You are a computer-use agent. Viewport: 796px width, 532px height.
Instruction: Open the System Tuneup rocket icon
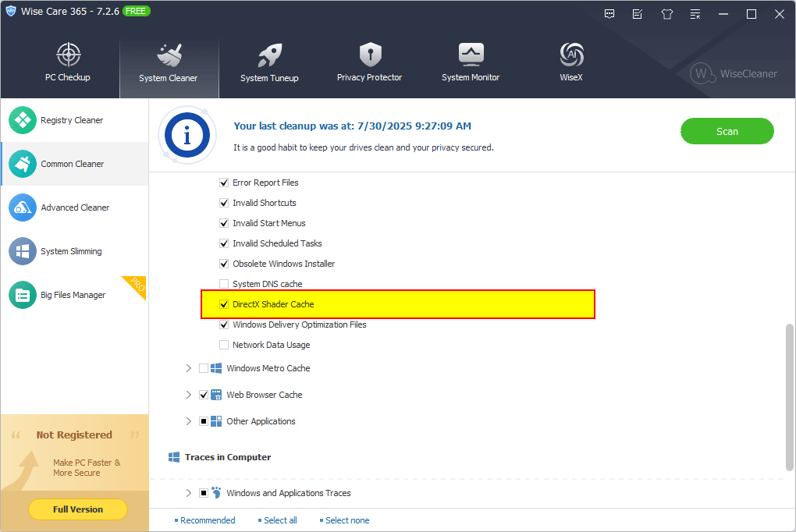coord(269,55)
